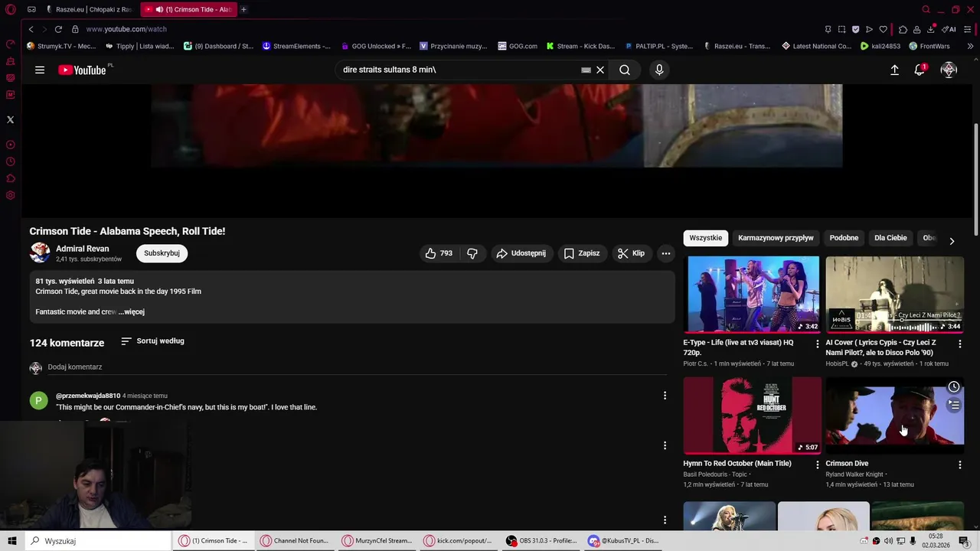Add Crimson Dive to the queue

click(954, 405)
